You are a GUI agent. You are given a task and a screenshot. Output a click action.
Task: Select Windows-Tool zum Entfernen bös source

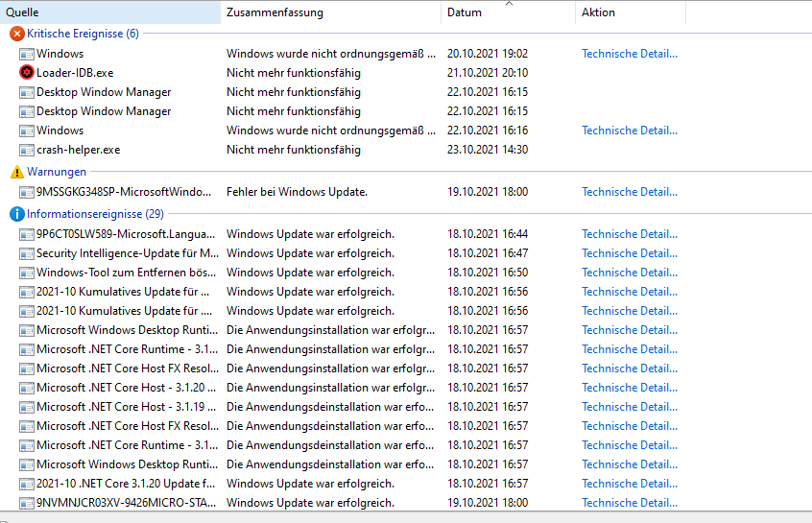click(127, 273)
